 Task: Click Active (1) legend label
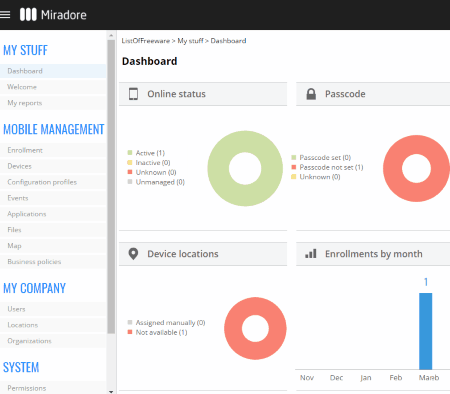click(150, 153)
